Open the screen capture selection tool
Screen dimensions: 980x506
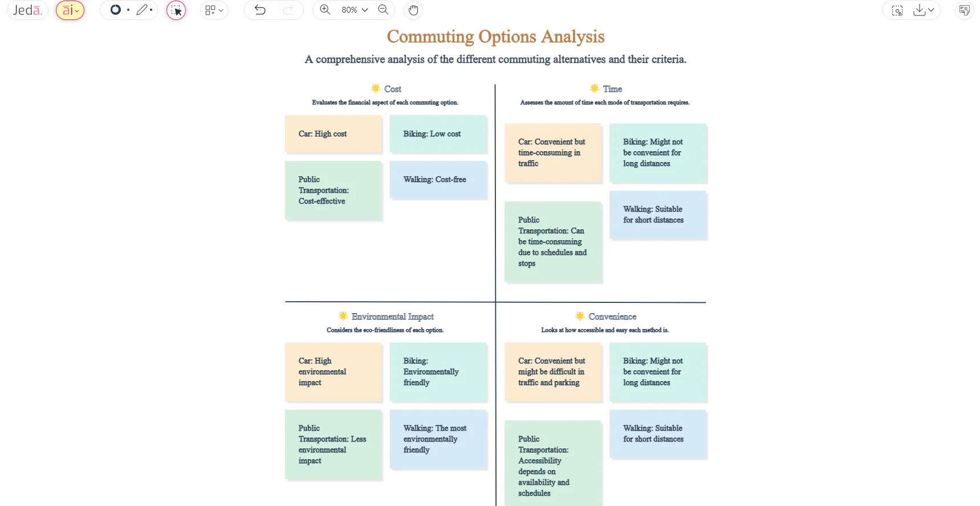pyautogui.click(x=896, y=10)
